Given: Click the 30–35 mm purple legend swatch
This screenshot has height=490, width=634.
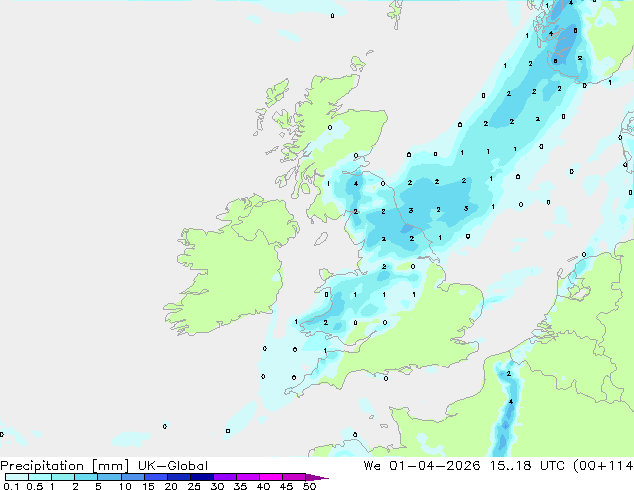Looking at the screenshot, I should click(225, 477).
